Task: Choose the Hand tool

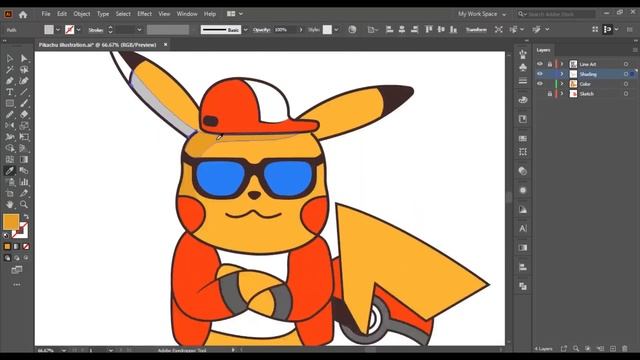Action: point(10,204)
